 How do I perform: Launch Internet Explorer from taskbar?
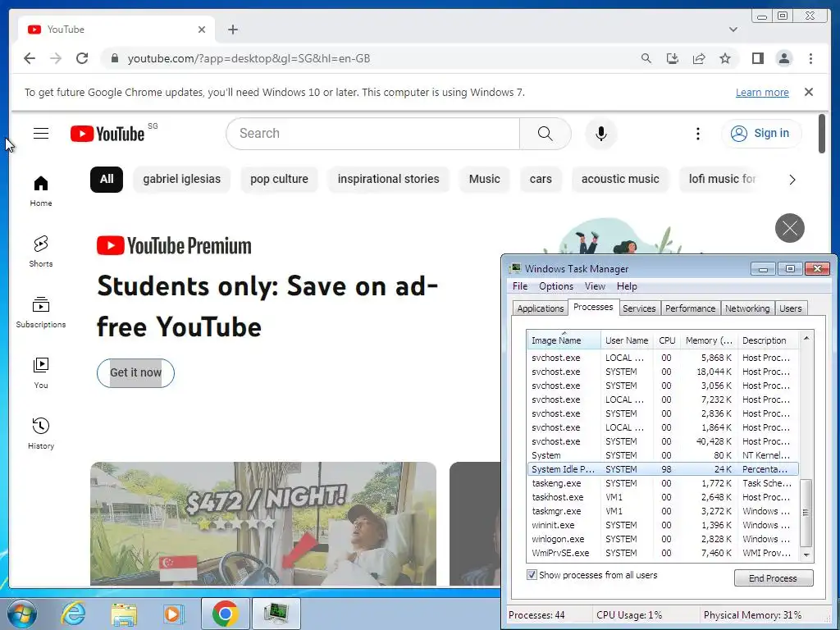point(73,614)
